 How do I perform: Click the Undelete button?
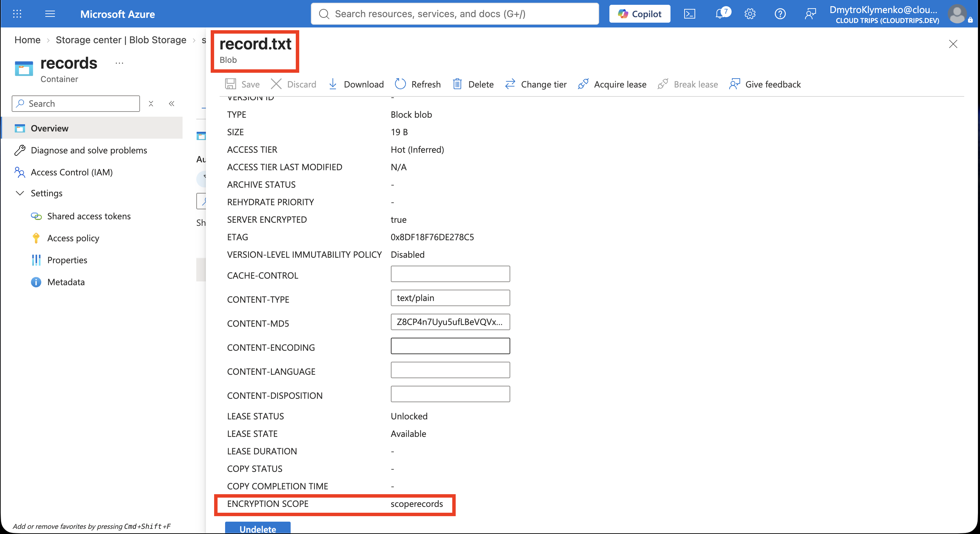point(258,528)
